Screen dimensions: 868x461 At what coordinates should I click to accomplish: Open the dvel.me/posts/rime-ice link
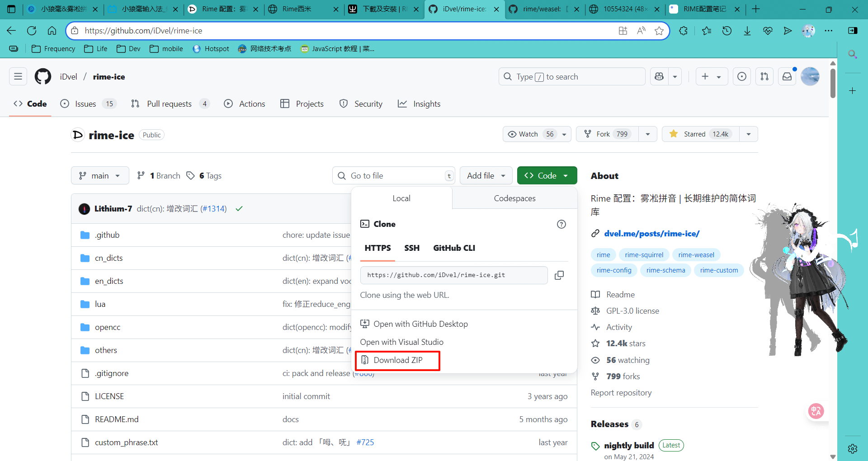[x=651, y=234]
